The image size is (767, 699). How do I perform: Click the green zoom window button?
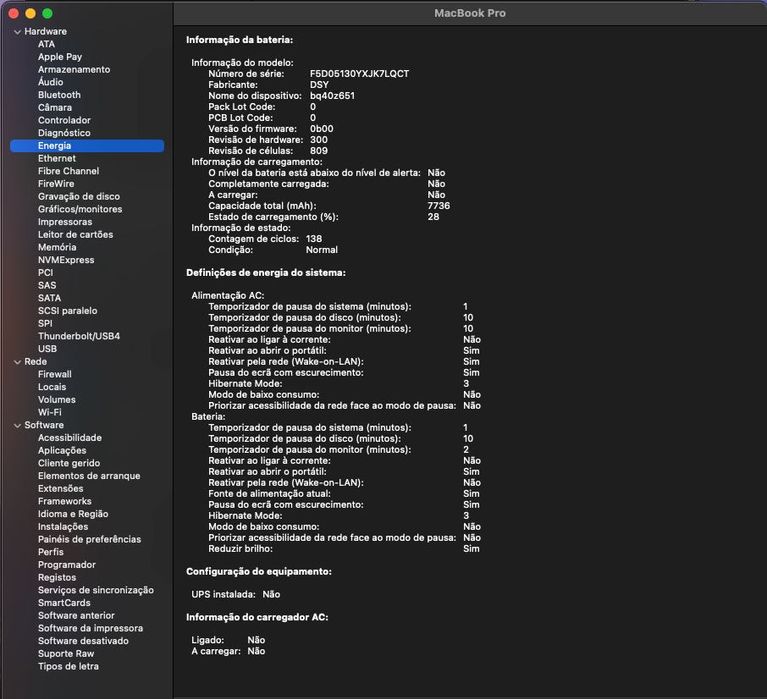coord(47,13)
